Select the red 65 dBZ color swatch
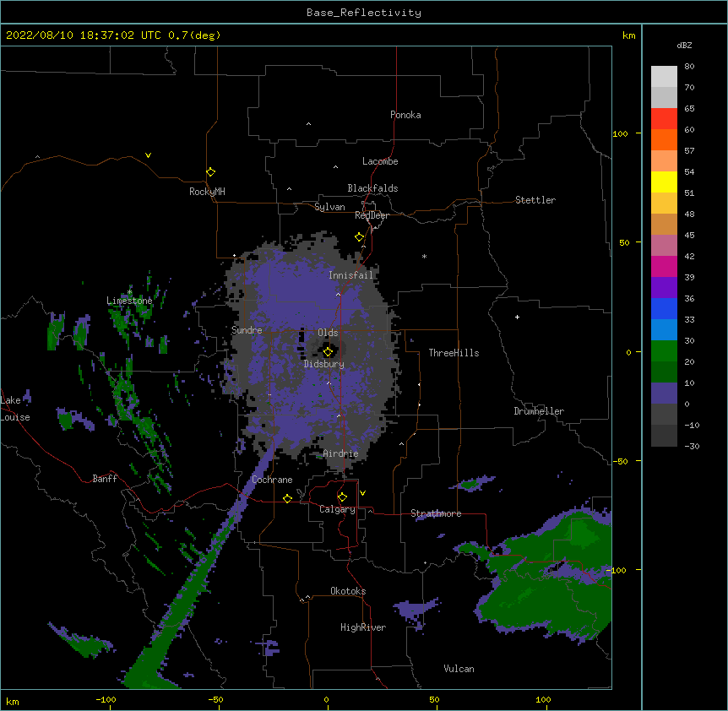 [x=664, y=119]
